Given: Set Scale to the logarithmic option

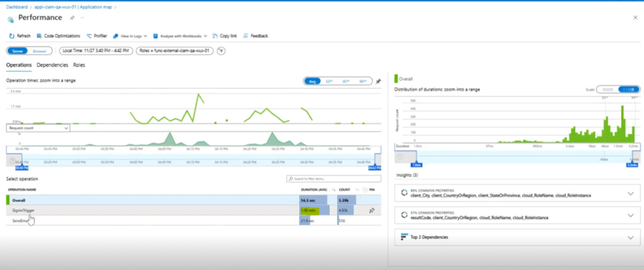Looking at the screenshot, I should click(x=629, y=89).
